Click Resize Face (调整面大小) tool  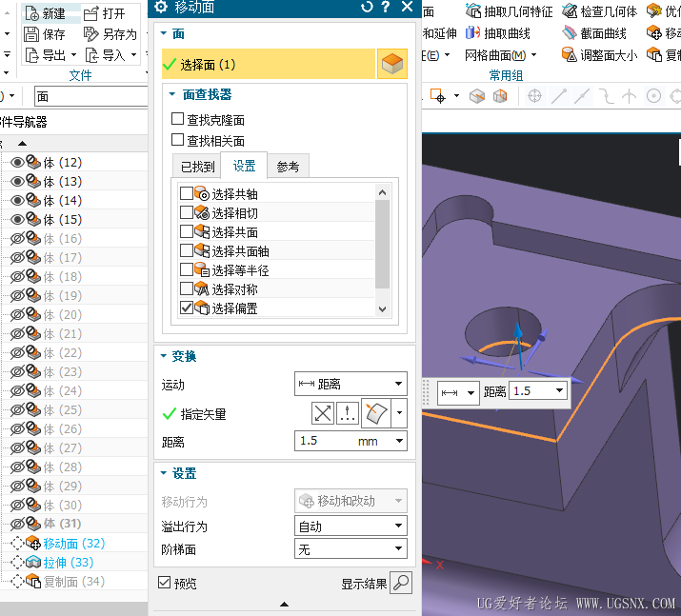[x=599, y=55]
